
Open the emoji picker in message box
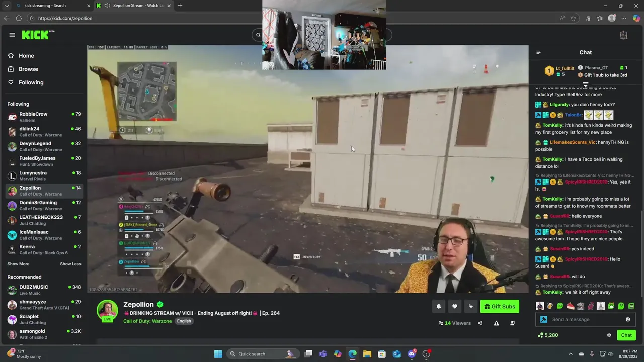pyautogui.click(x=627, y=319)
